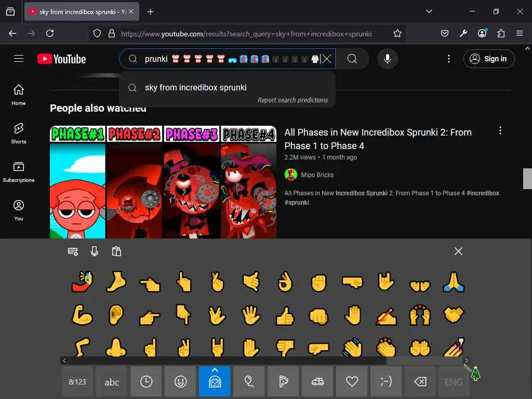This screenshot has width=532, height=399.
Task: Insert the selfie emoji
Action: point(82,282)
